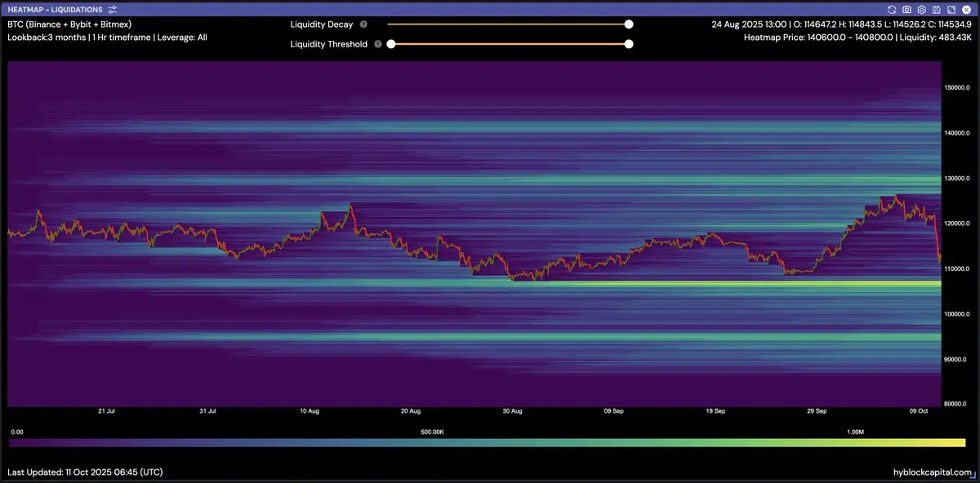Show help for Liquidity Threshold
Screen dimensions: 980x483
tap(378, 44)
